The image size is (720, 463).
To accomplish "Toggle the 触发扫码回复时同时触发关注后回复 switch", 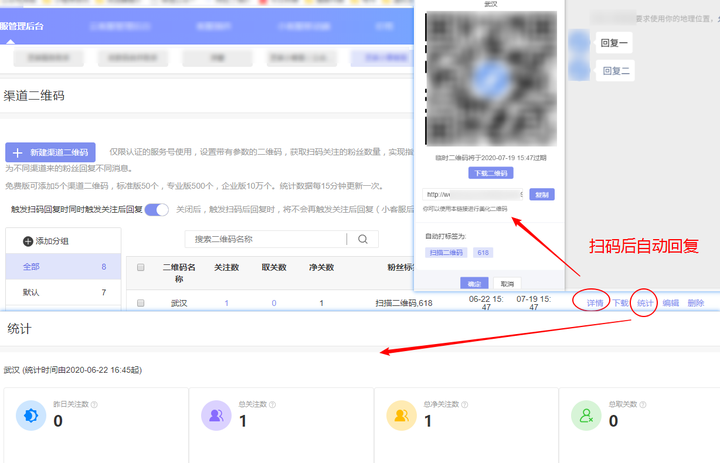I will pyautogui.click(x=157, y=209).
